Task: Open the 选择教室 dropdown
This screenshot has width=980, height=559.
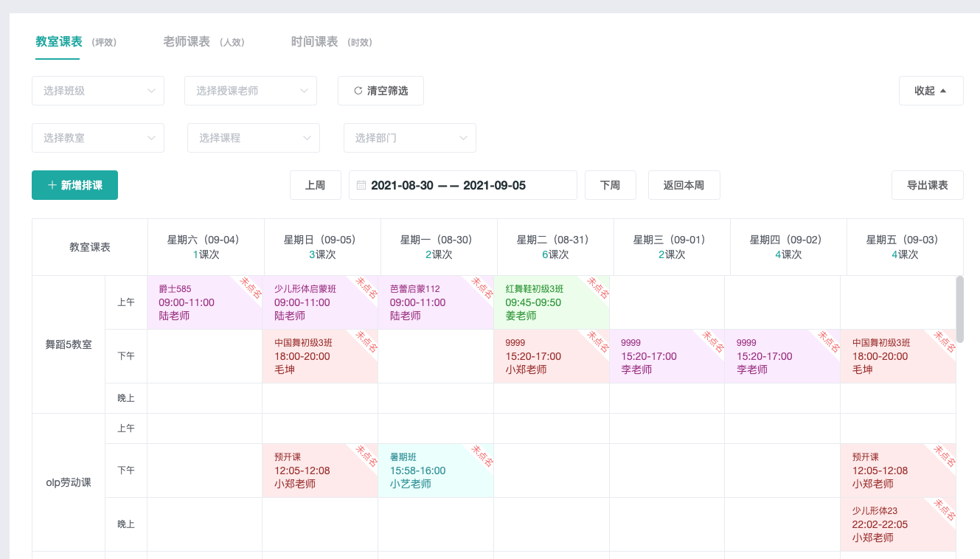Action: pos(98,138)
